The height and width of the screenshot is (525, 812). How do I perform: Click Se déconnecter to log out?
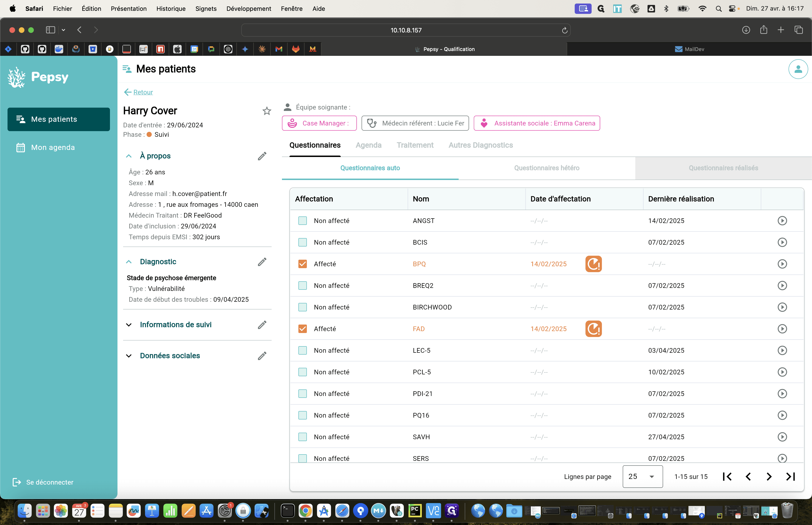(x=43, y=482)
